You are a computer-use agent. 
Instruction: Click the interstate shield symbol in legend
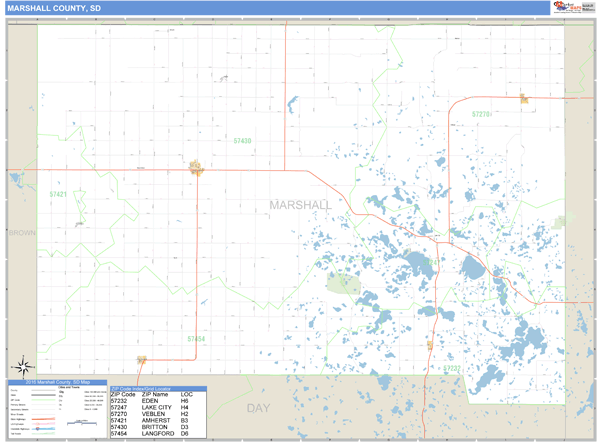tap(38, 429)
